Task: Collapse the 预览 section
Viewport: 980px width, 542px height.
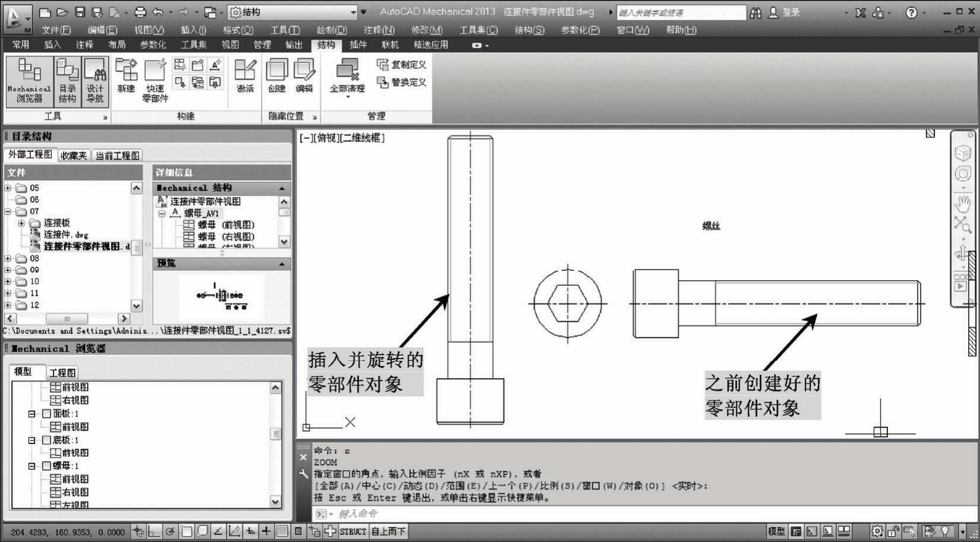Action: [x=282, y=263]
